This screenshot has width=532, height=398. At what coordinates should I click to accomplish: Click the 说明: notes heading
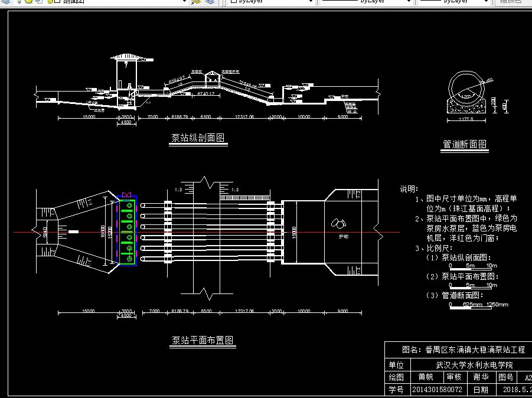pyautogui.click(x=409, y=189)
